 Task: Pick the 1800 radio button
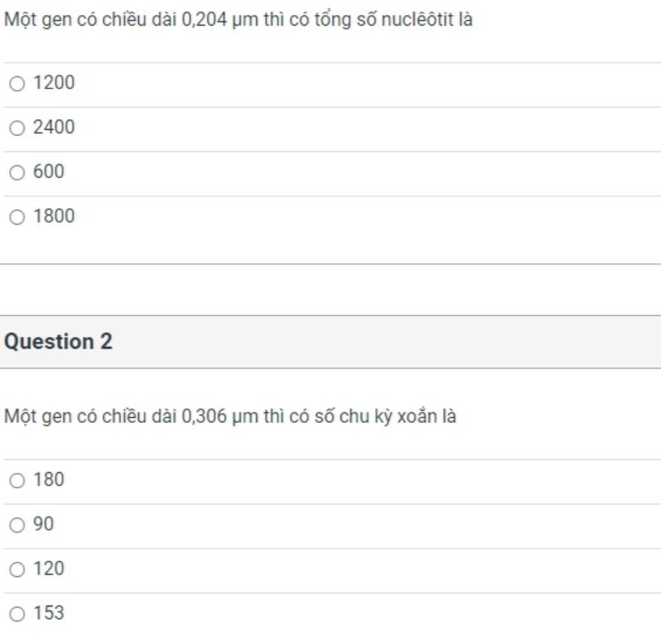click(17, 217)
